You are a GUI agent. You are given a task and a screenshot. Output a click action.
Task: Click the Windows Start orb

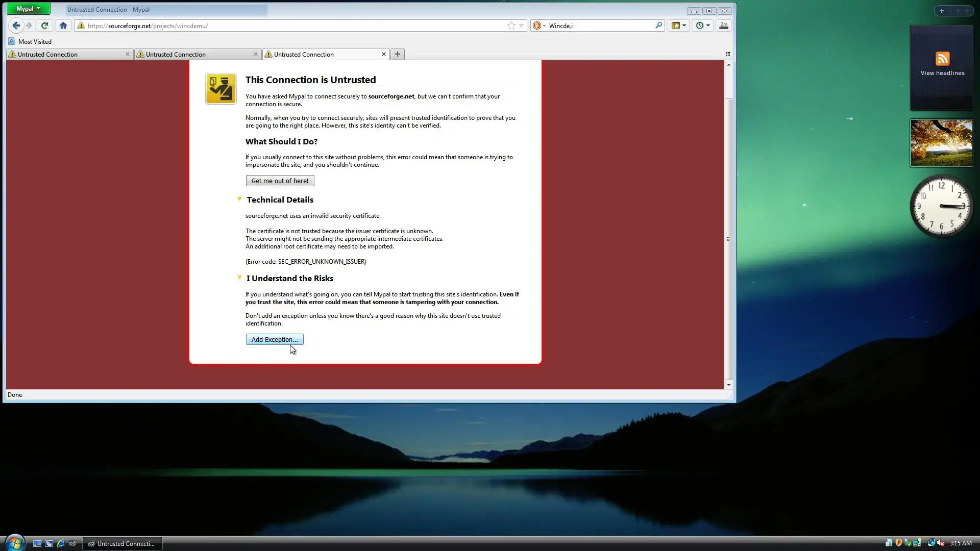pyautogui.click(x=14, y=542)
